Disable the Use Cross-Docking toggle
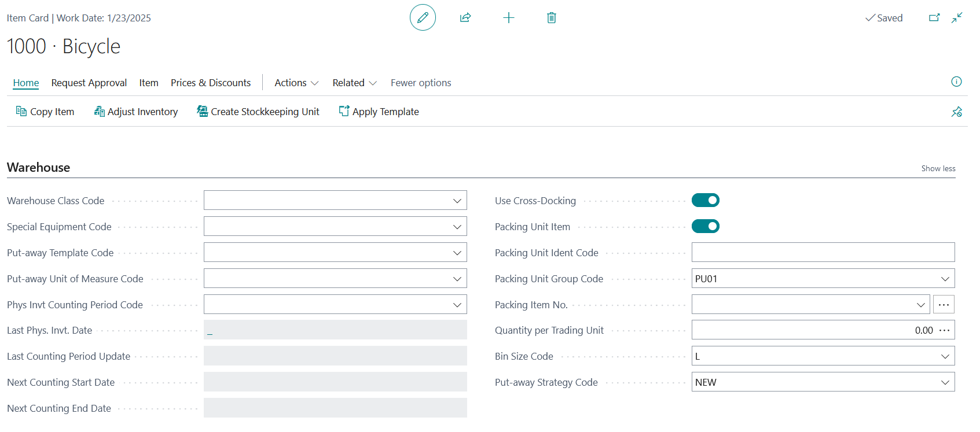 (705, 200)
